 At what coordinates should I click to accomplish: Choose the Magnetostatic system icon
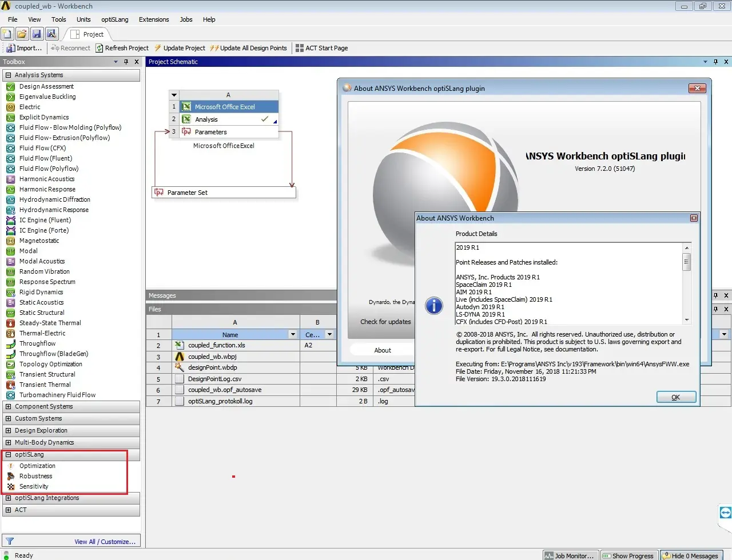click(10, 241)
